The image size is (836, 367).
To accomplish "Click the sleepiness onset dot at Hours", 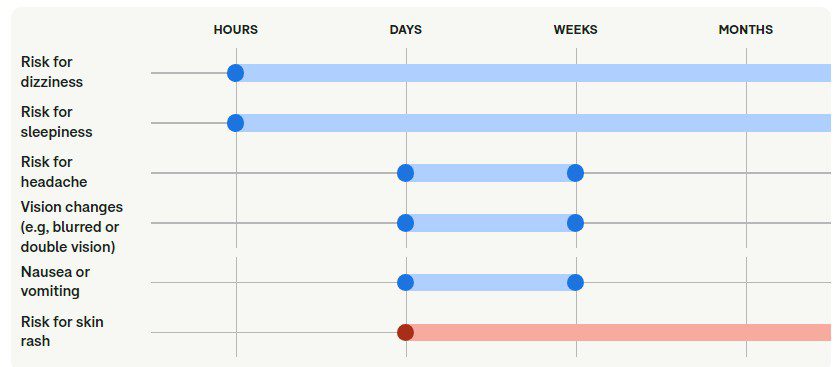I will click(x=236, y=123).
